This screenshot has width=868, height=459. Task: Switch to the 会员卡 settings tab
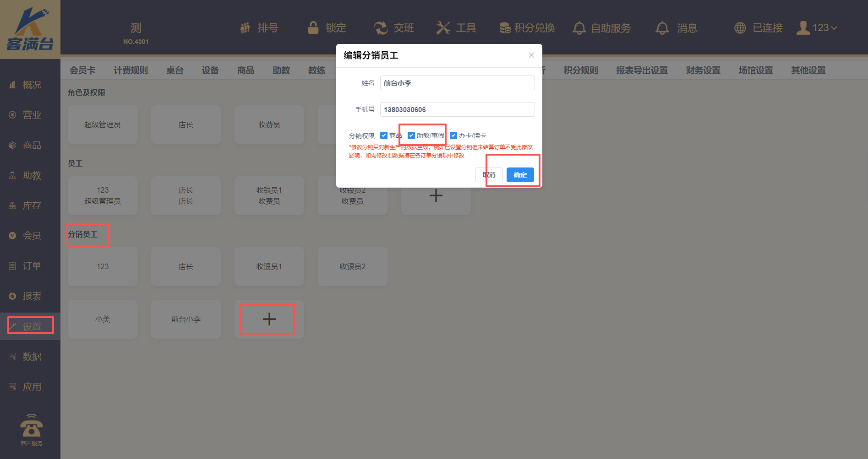tap(82, 70)
